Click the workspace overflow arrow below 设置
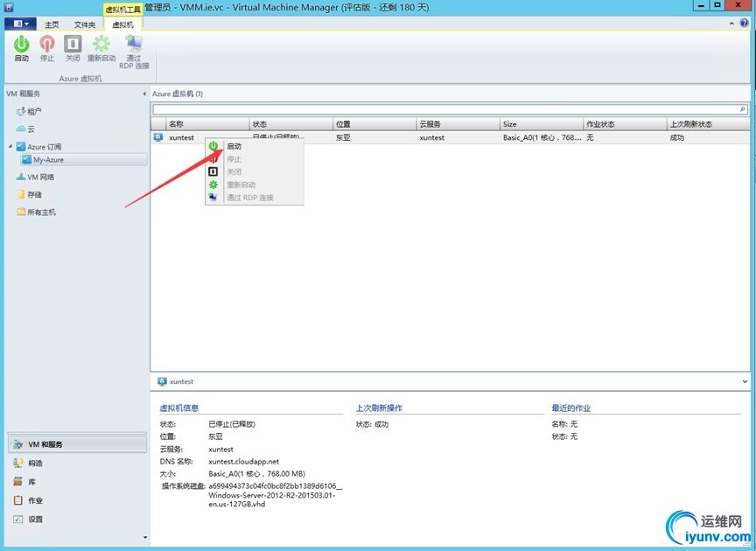 [x=145, y=538]
